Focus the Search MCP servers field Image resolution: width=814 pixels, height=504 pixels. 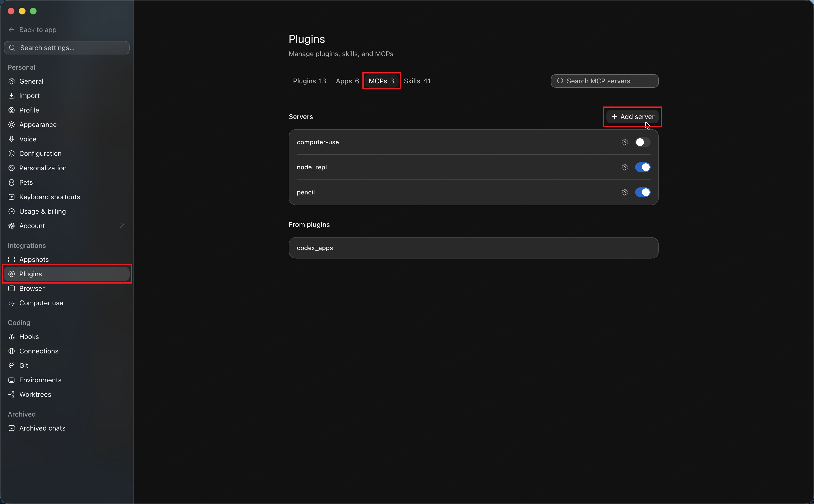click(x=604, y=81)
